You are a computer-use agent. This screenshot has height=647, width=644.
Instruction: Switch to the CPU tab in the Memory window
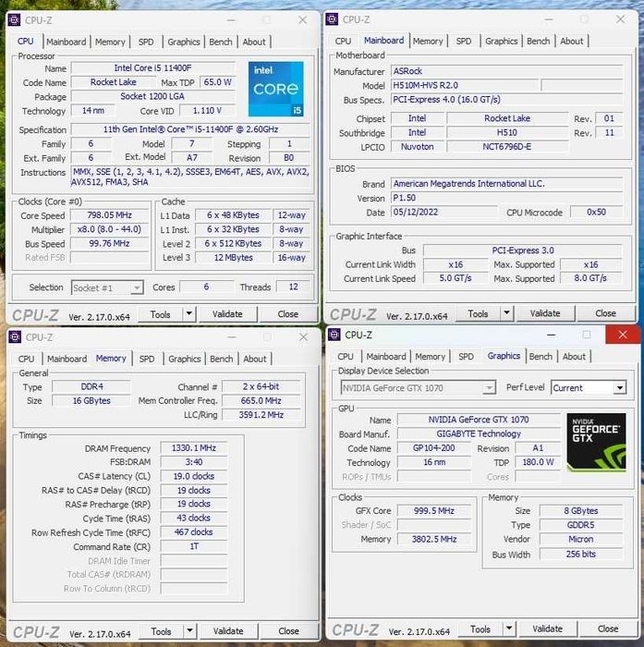pos(26,359)
